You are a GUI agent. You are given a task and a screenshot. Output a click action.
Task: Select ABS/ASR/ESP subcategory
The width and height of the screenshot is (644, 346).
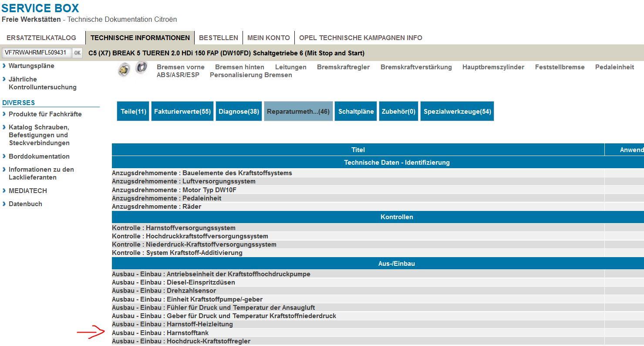pos(178,75)
